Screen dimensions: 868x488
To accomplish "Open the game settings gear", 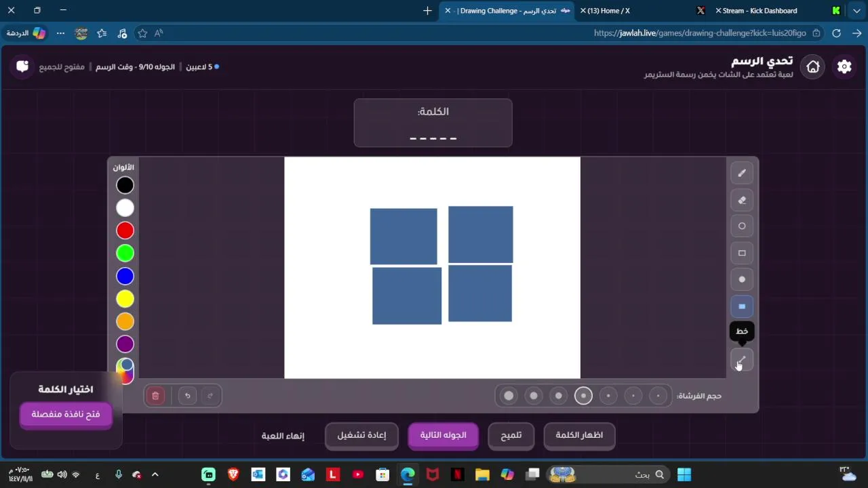I will click(x=844, y=66).
